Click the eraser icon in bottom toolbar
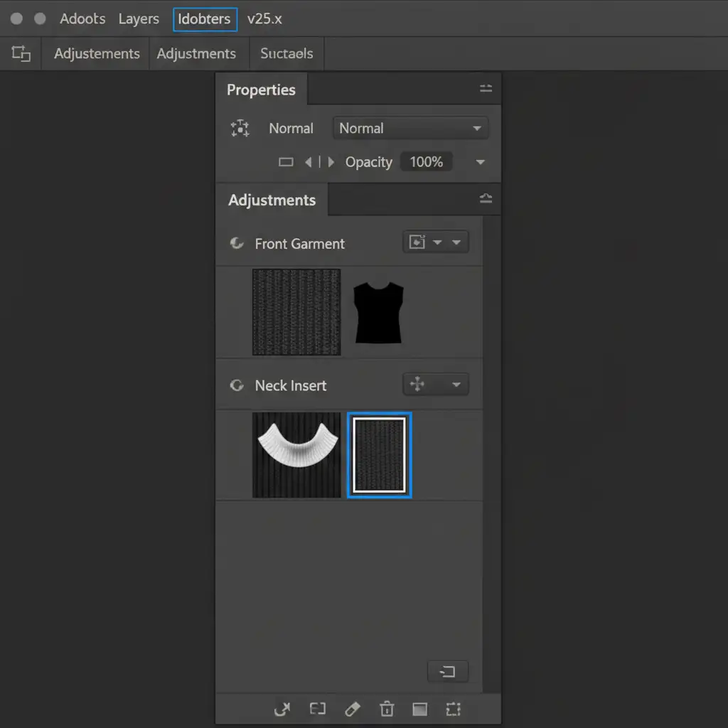This screenshot has width=728, height=728. pos(352,709)
